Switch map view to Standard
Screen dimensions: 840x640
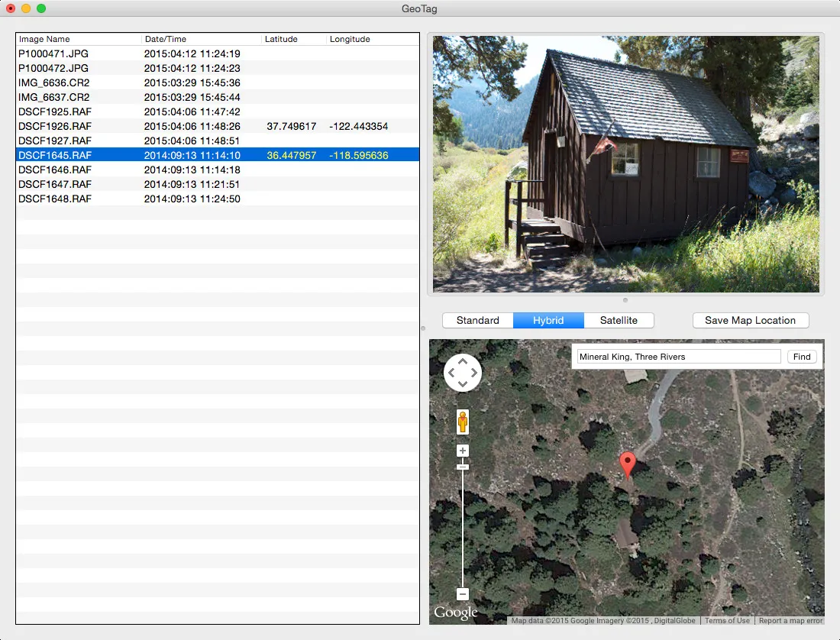click(477, 320)
